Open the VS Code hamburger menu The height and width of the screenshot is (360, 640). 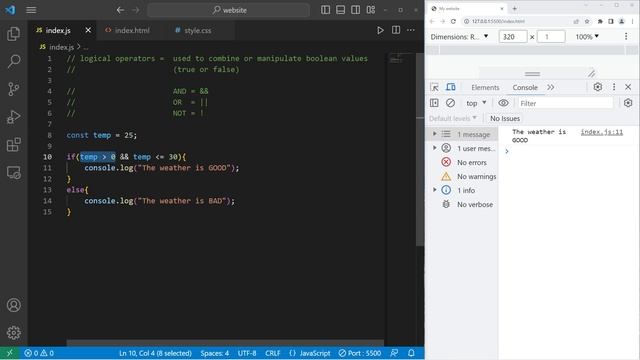(x=31, y=10)
